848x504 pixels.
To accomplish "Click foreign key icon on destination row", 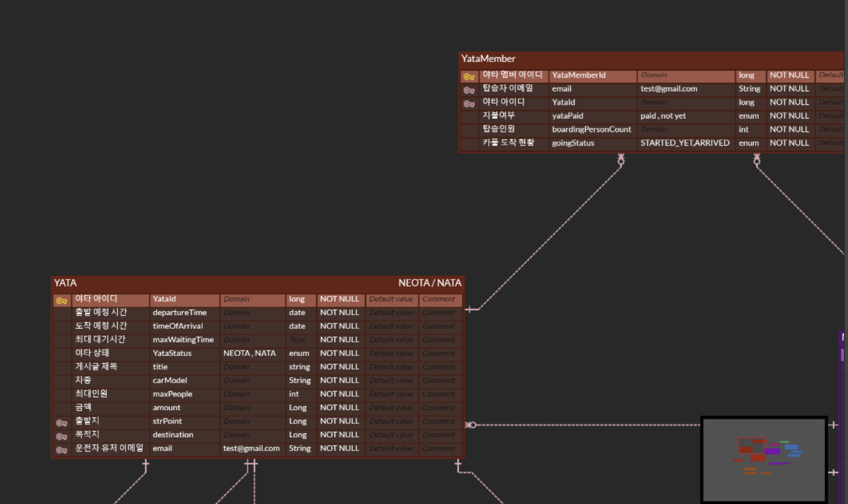I will 62,436.
